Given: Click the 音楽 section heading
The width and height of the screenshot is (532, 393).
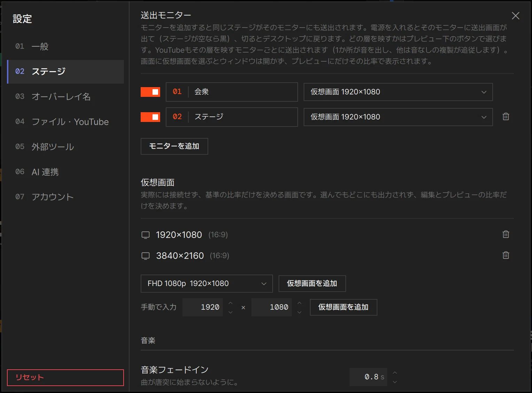Looking at the screenshot, I should (x=148, y=340).
